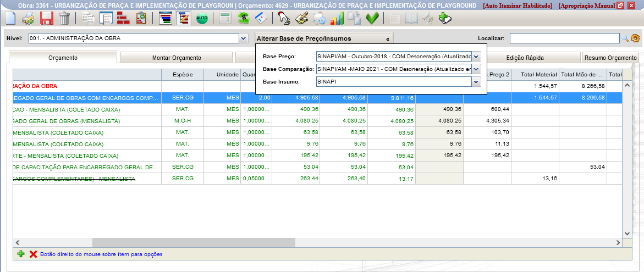Click the Unidade column header

coord(222,75)
